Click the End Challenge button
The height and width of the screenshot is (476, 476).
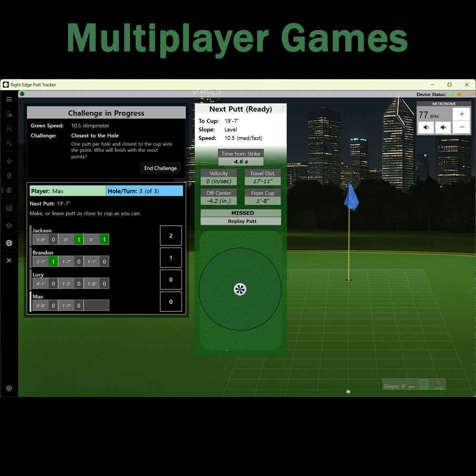pos(160,168)
